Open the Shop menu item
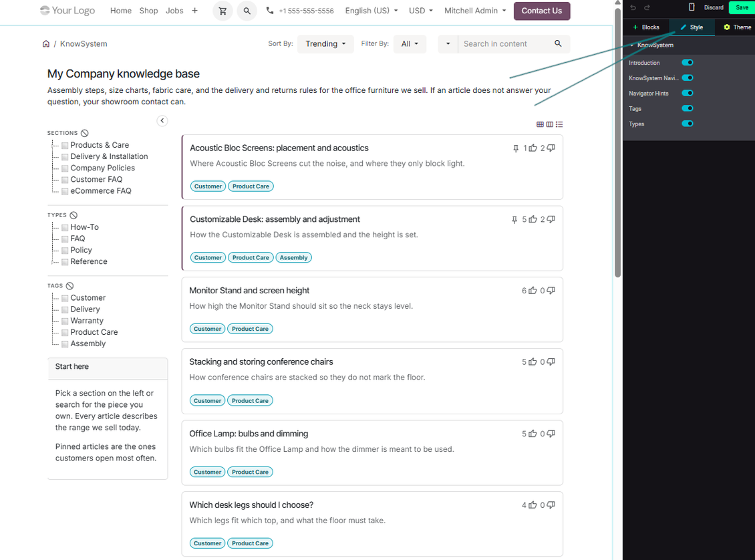Screen dimensions: 755x560 coord(149,11)
